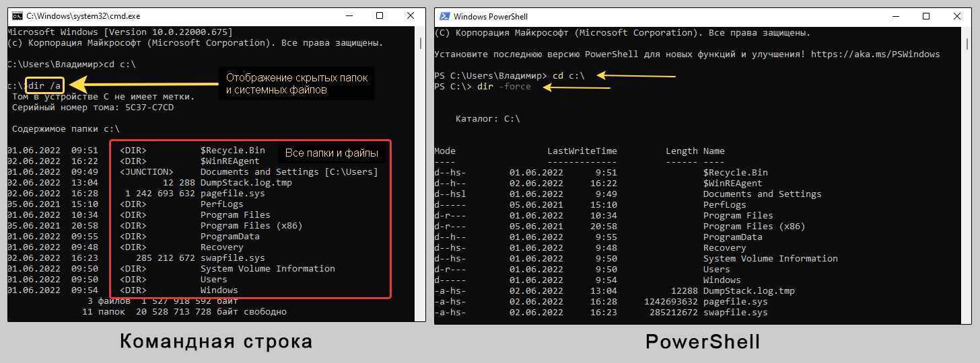Image resolution: width=980 pixels, height=363 pixels.
Task: Click the dir -force command in PowerShell
Action: point(503,87)
